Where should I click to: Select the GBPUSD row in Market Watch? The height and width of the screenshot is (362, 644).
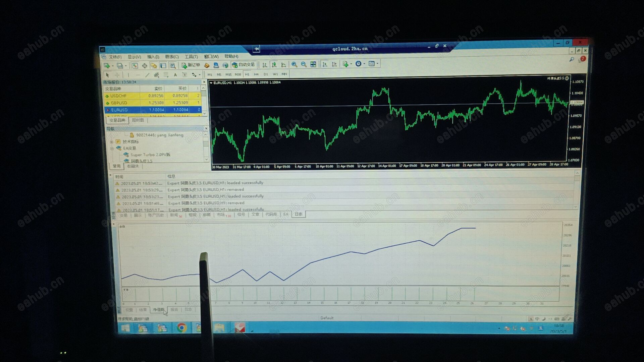[x=119, y=103]
